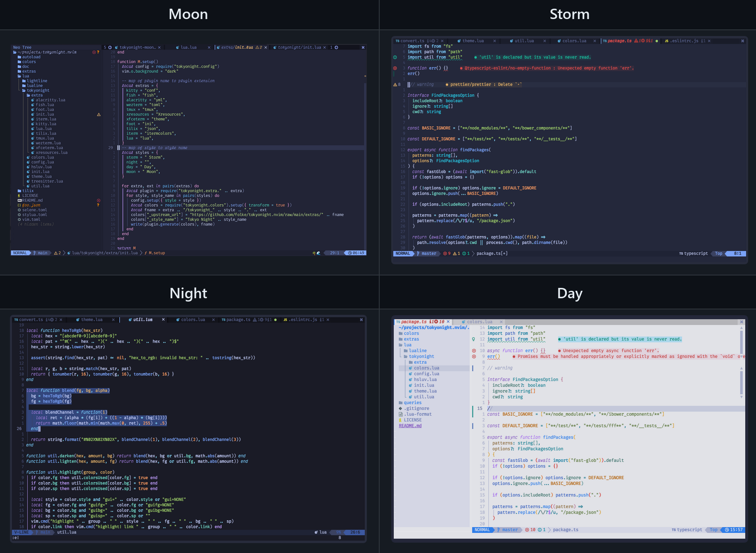756x553 pixels.
Task: Open wezterm.lua in Moon tree
Action: (46, 143)
